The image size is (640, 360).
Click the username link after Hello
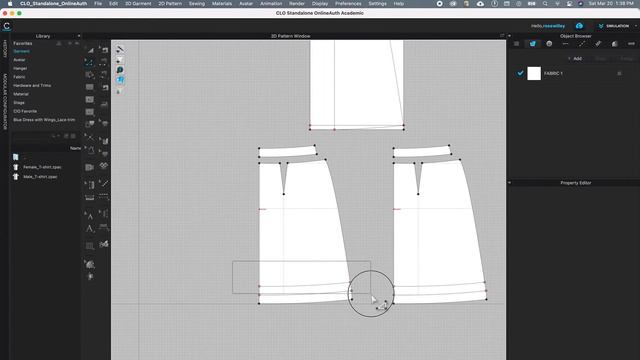coord(554,26)
